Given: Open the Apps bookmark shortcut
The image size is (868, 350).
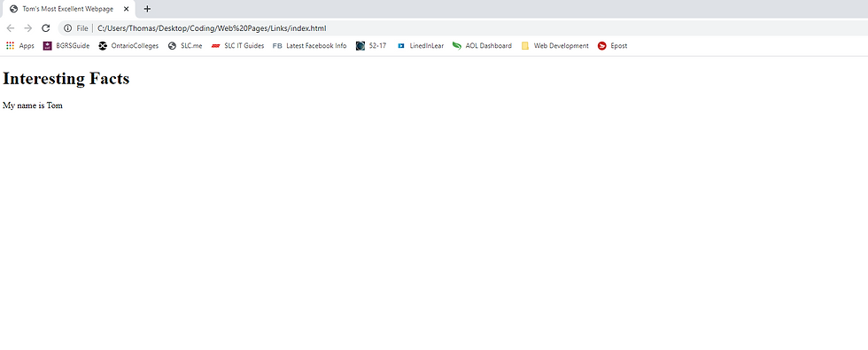Looking at the screenshot, I should tap(19, 46).
